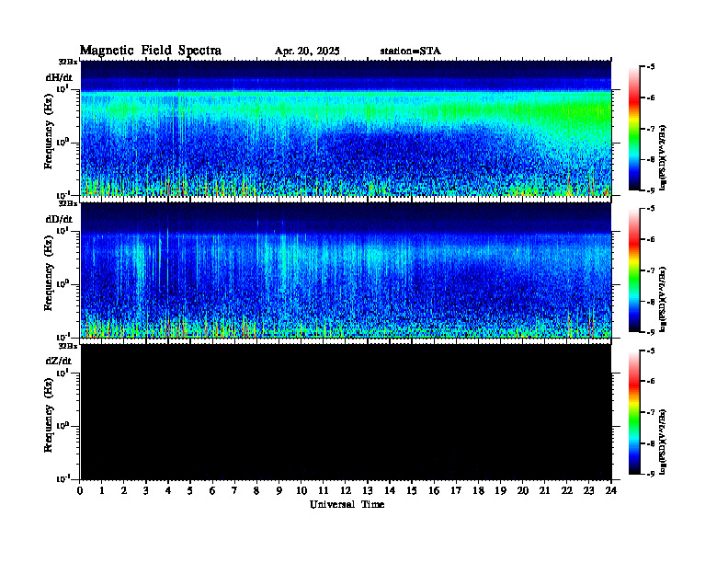The width and height of the screenshot is (728, 563).
Task: Click hour 20 on the Universal Time axis
Action: click(x=523, y=490)
